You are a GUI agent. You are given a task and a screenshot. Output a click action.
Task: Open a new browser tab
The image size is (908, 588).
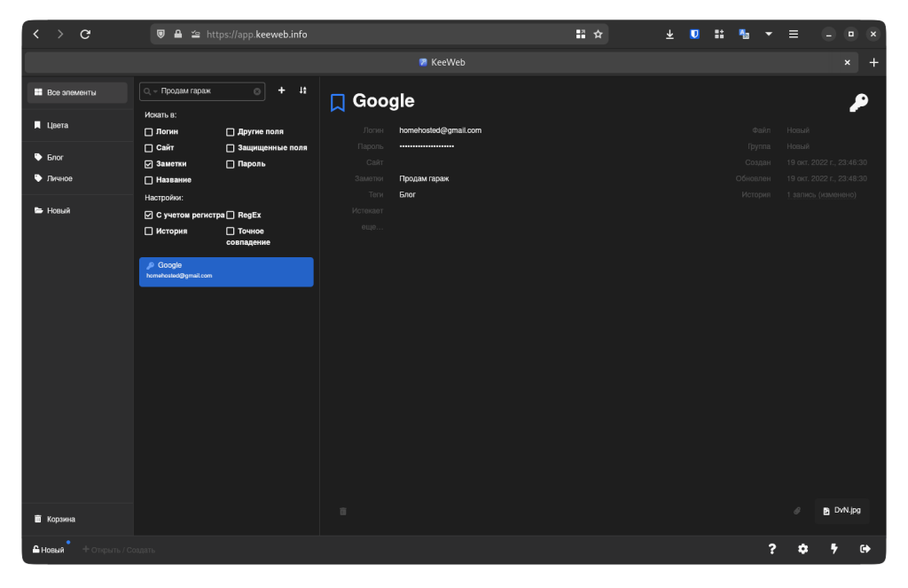pyautogui.click(x=873, y=63)
